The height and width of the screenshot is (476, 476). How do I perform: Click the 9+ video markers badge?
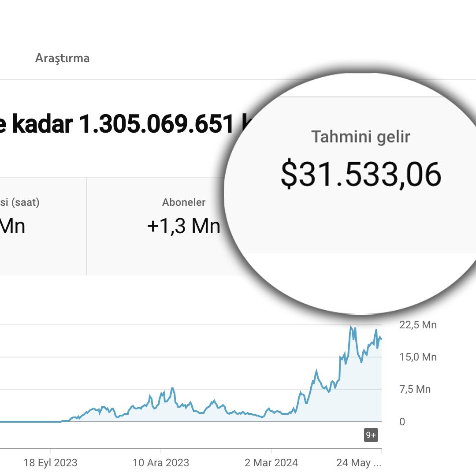(371, 435)
